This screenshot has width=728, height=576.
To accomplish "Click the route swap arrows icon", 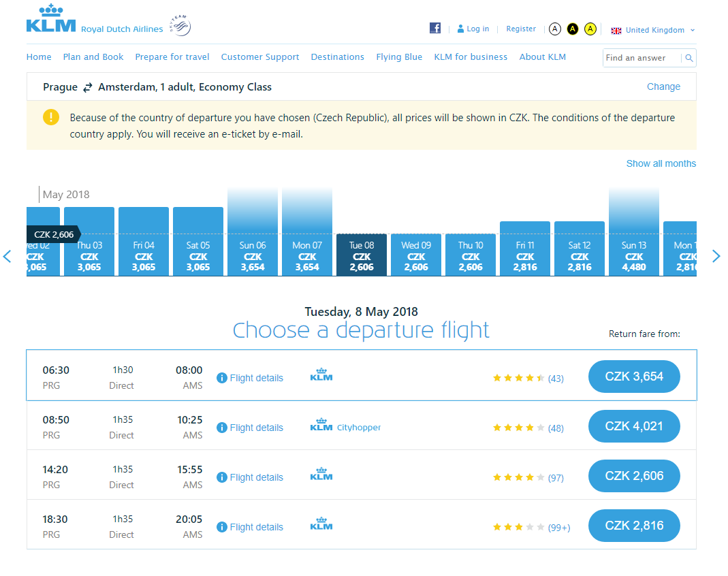I will (x=88, y=87).
